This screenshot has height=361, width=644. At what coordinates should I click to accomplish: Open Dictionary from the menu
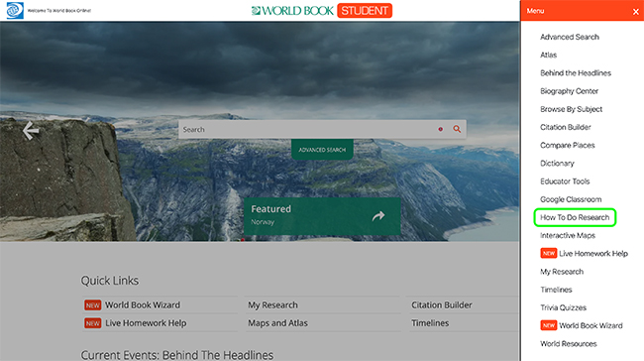point(557,164)
